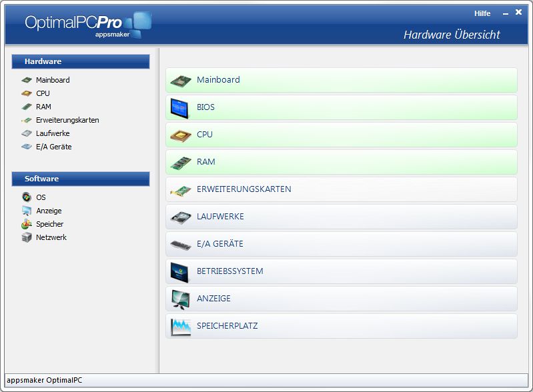The height and width of the screenshot is (392, 533).
Task: Click the large RAM stick icon in the overview
Action: pos(181,163)
